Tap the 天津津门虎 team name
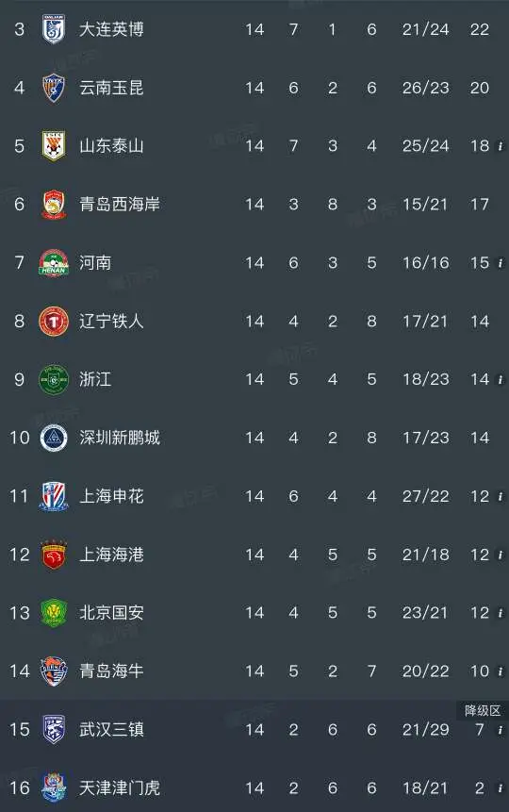 pyautogui.click(x=120, y=788)
